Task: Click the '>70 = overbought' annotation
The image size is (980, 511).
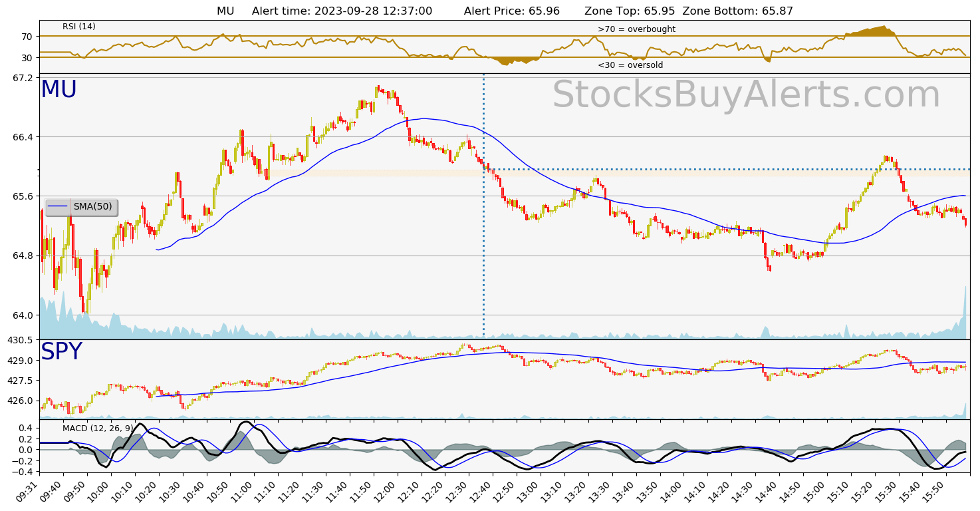Action: pos(636,29)
